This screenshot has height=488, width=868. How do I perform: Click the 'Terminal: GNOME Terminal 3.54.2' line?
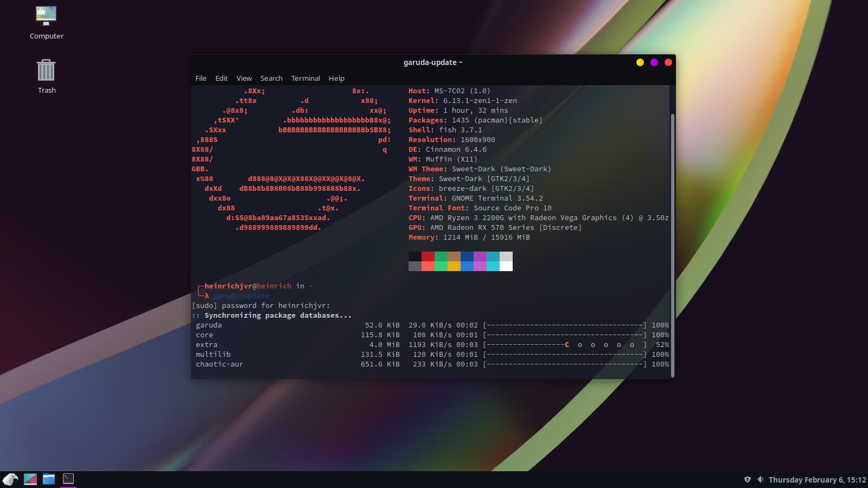[476, 198]
